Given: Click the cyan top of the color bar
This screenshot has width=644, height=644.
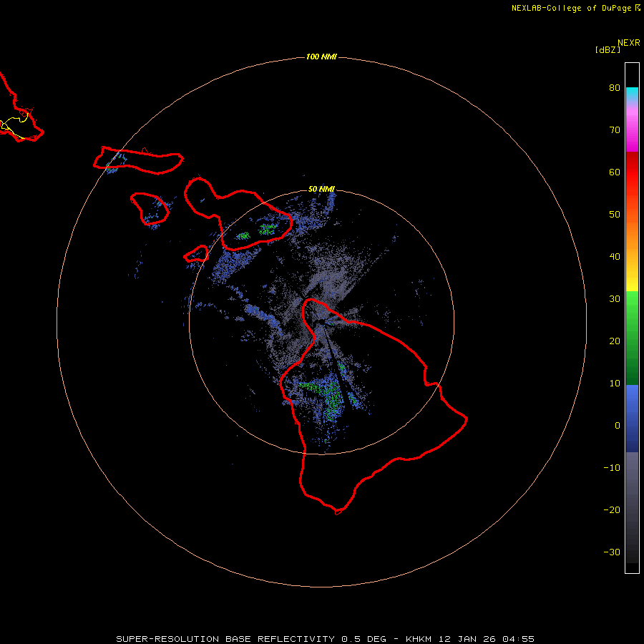Looking at the screenshot, I should point(632,94).
